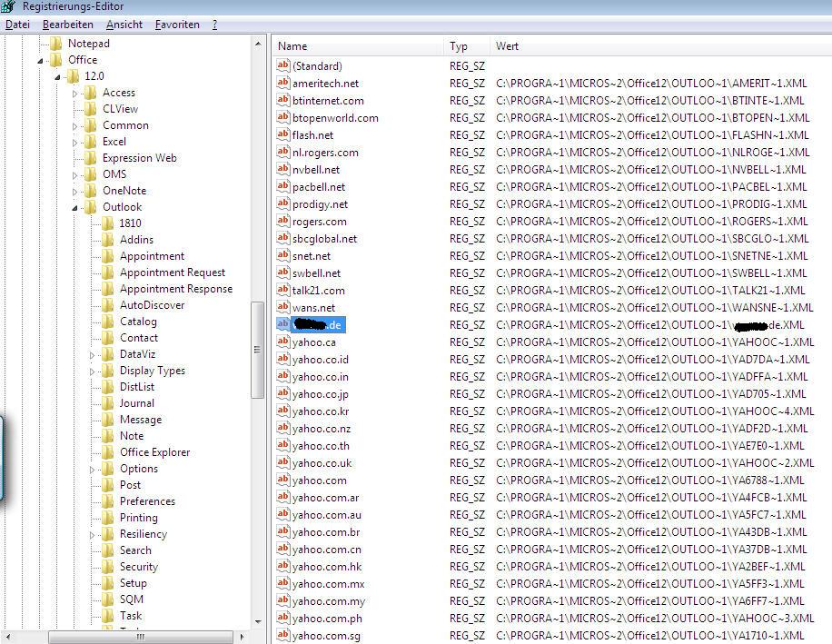Click the YAHOOC~3.XML path value
This screenshot has width=832, height=644.
[x=655, y=619]
